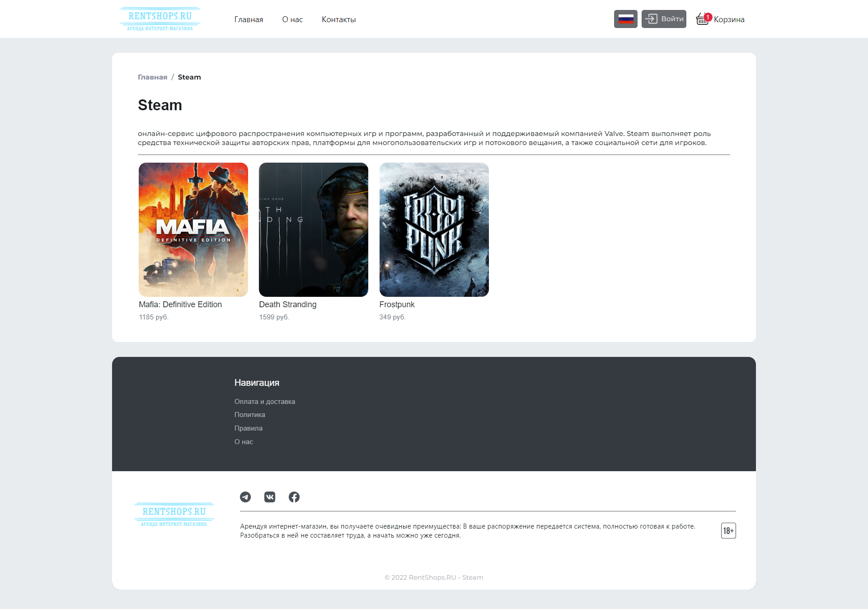The image size is (868, 609).
Task: Open the Mafia: Definitive Edition cover image
Action: pyautogui.click(x=193, y=230)
